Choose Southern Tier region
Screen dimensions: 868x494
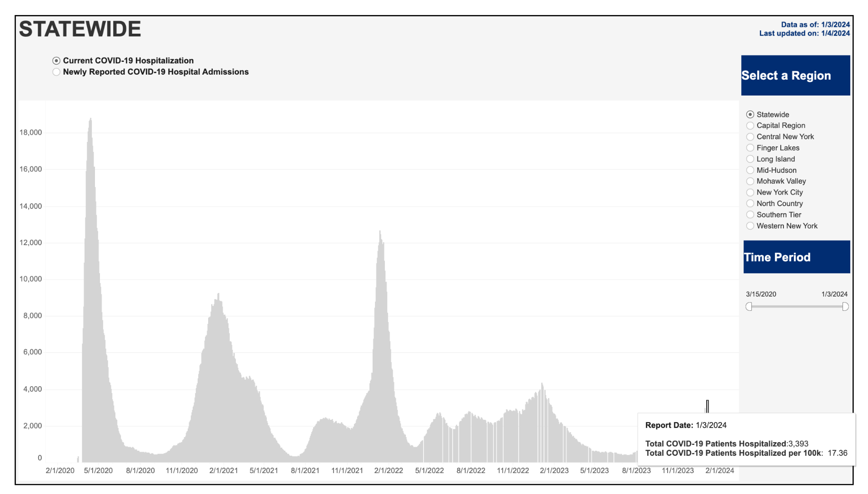point(750,215)
